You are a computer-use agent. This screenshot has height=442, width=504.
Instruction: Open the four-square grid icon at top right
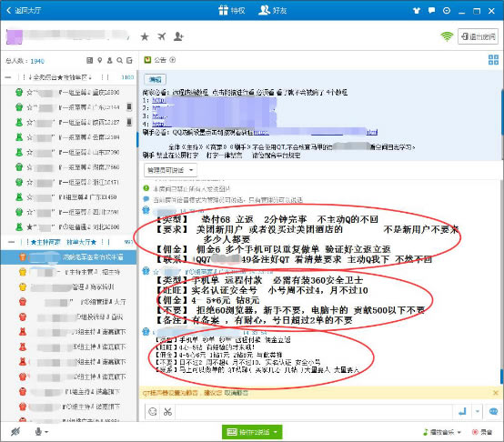pyautogui.click(x=493, y=60)
